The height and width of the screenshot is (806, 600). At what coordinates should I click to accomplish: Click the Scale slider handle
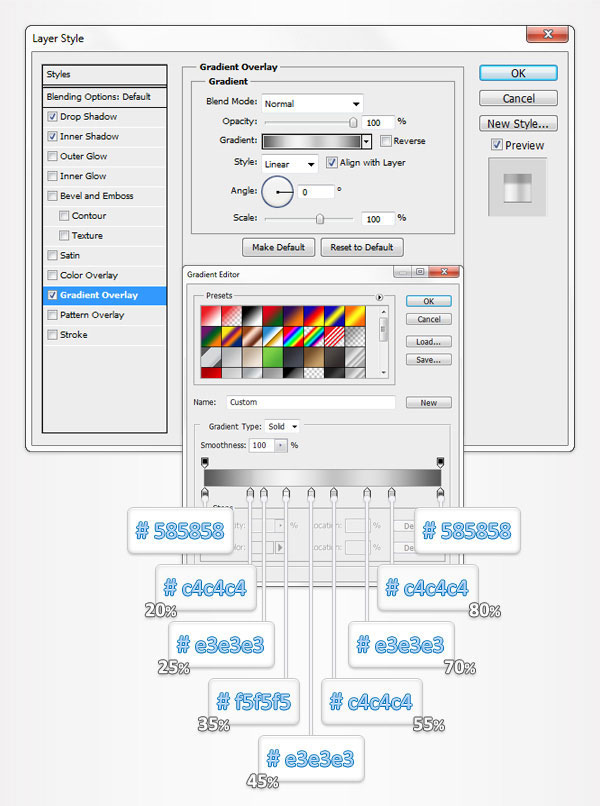coord(320,219)
